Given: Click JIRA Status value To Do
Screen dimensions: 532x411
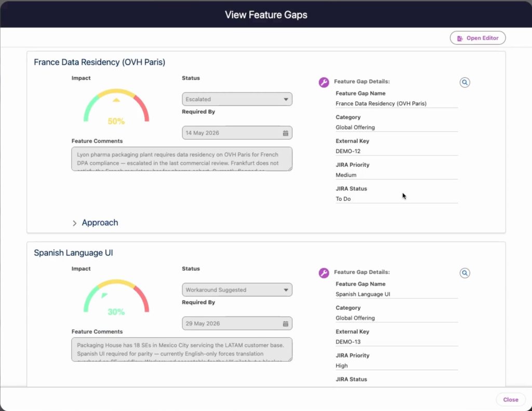Looking at the screenshot, I should tap(343, 199).
